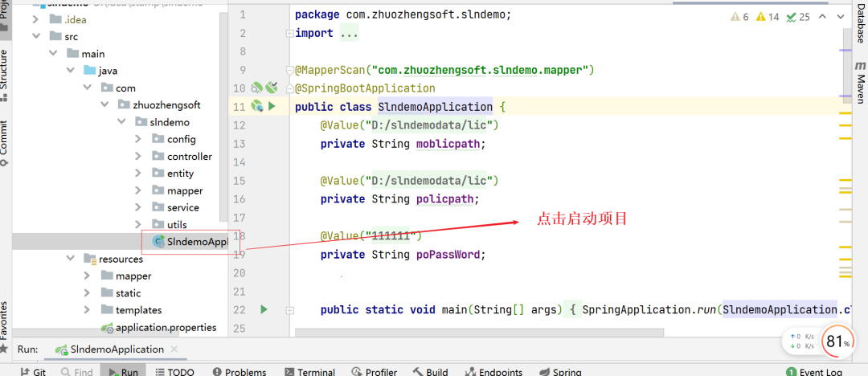Fold the annotation block at line 9

click(x=289, y=71)
